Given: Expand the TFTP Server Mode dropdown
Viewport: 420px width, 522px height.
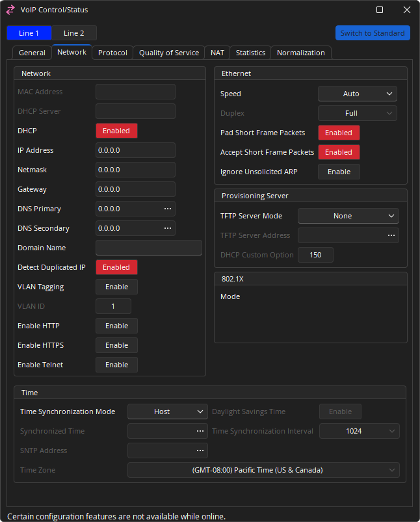Looking at the screenshot, I should click(x=348, y=216).
